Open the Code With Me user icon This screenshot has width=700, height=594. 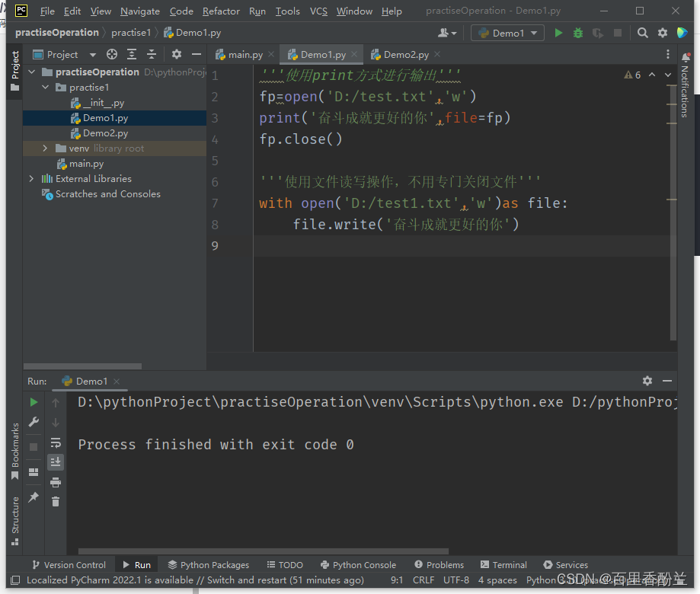(x=447, y=33)
